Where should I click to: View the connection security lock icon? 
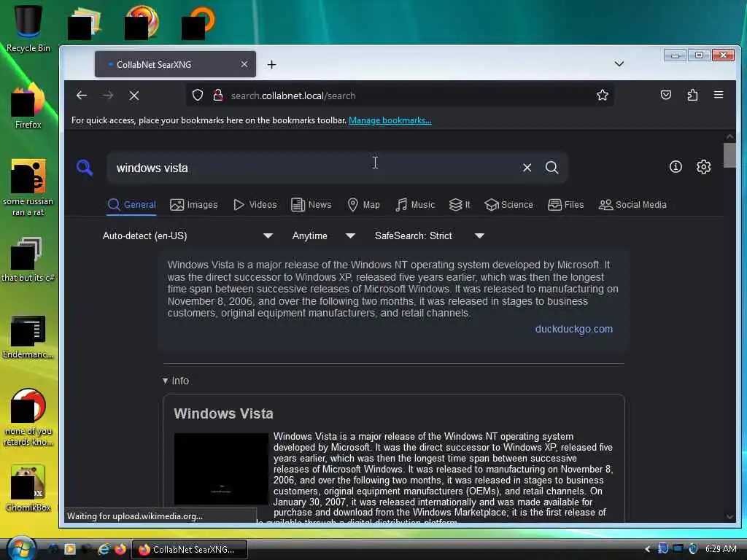(218, 96)
